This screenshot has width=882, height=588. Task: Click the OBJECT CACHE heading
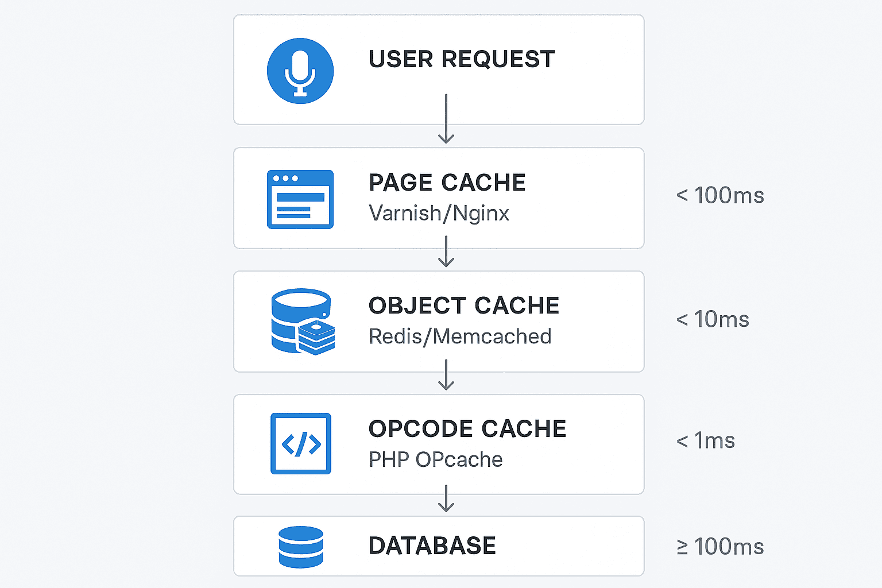(464, 305)
